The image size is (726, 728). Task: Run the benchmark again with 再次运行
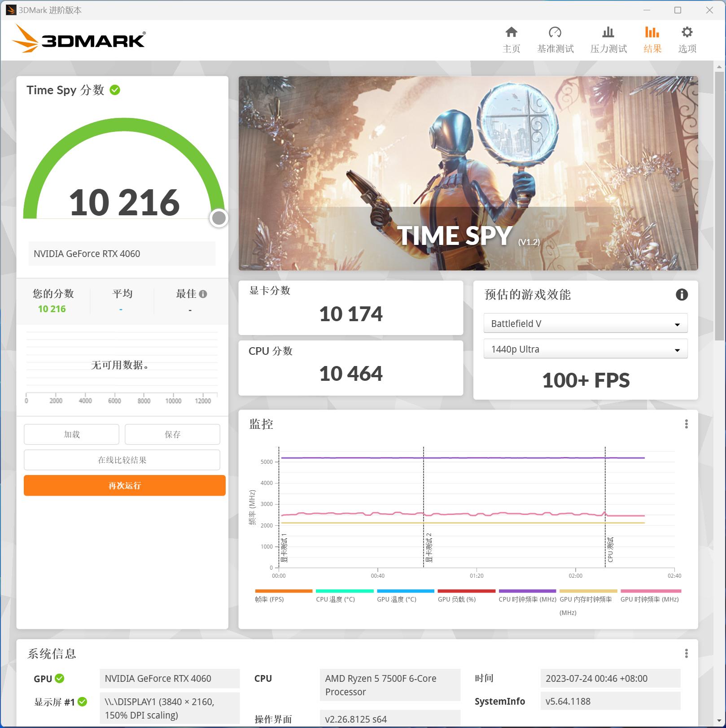pos(125,485)
